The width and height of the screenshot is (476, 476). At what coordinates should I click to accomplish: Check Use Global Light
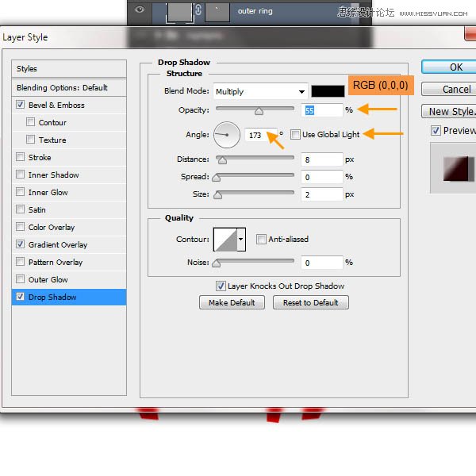295,134
